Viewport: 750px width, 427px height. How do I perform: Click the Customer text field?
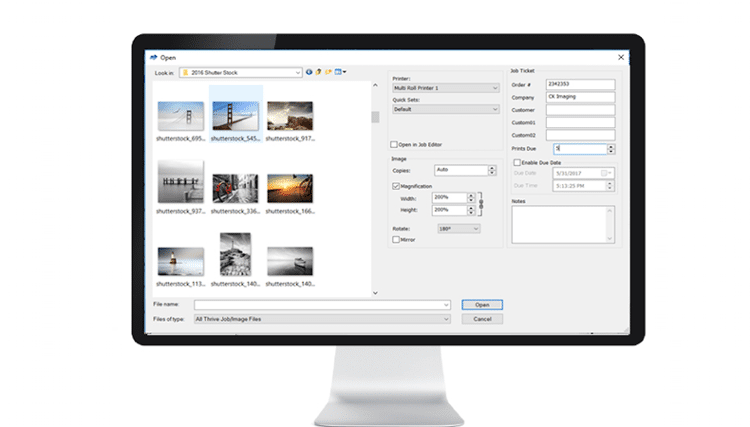pos(580,109)
